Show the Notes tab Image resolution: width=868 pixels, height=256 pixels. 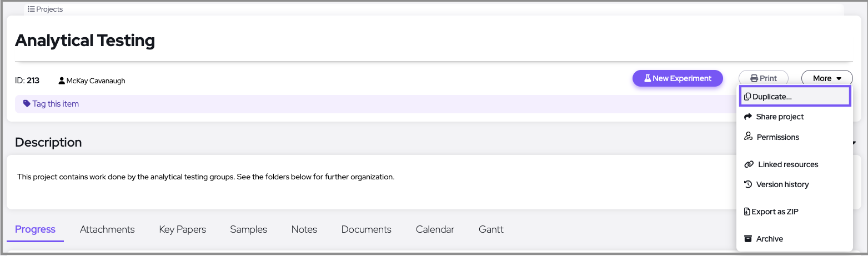click(x=304, y=229)
